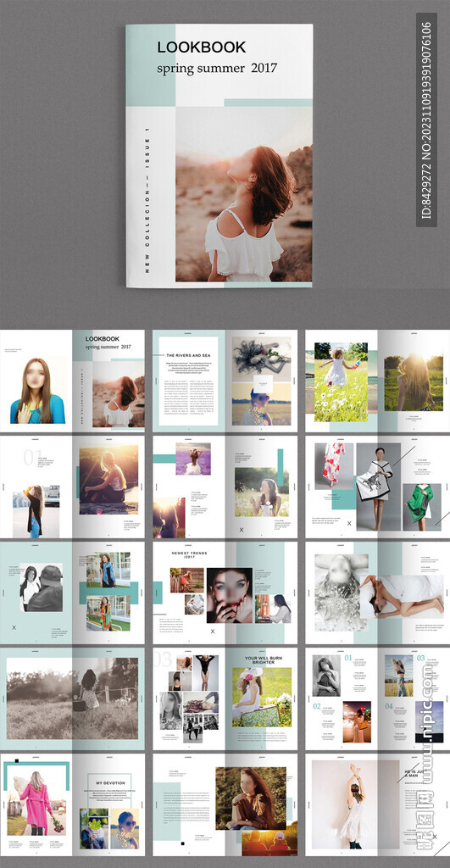450x868 pixels.
Task: Select the upside-down black-and-white woman portrait
Action: [342, 593]
